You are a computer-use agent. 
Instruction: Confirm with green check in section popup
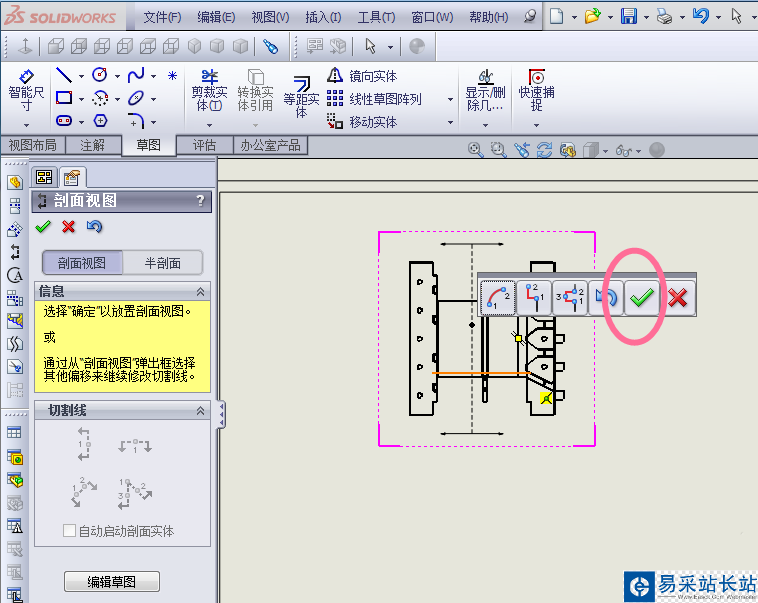tap(642, 298)
